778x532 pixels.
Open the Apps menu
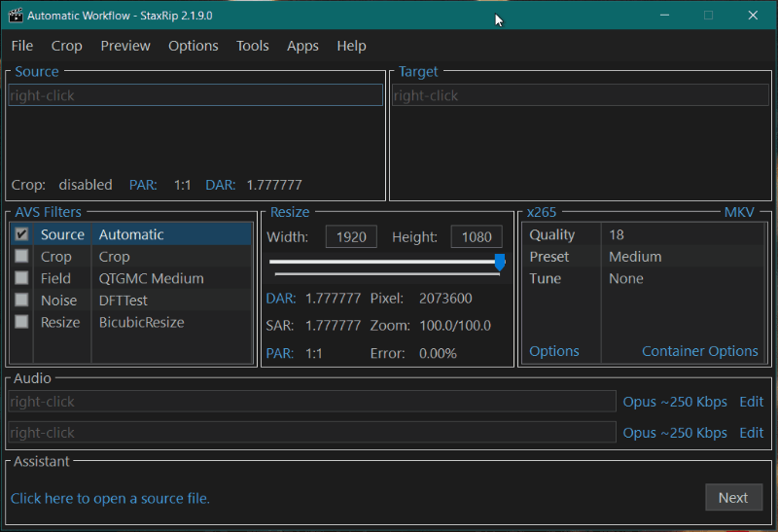302,46
